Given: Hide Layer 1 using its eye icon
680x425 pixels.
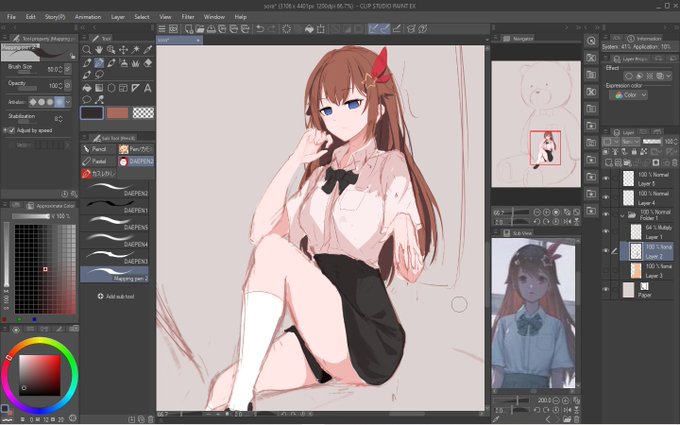Looking at the screenshot, I should pyautogui.click(x=606, y=232).
